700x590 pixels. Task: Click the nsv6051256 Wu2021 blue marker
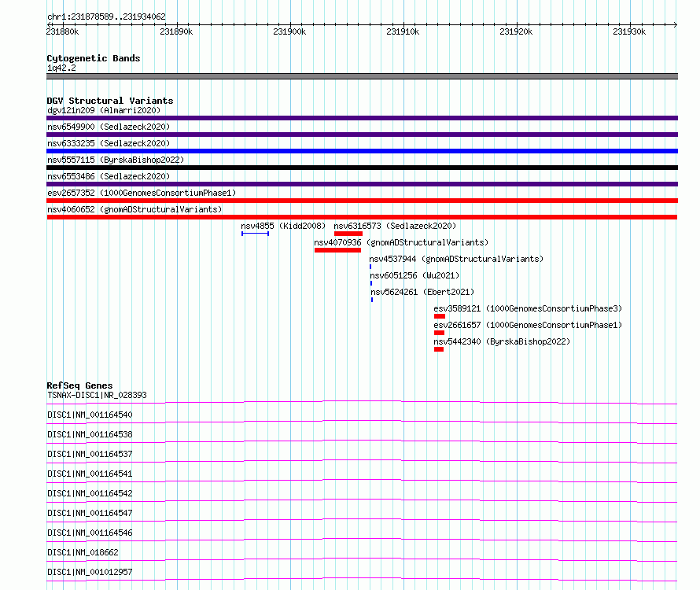(x=371, y=283)
